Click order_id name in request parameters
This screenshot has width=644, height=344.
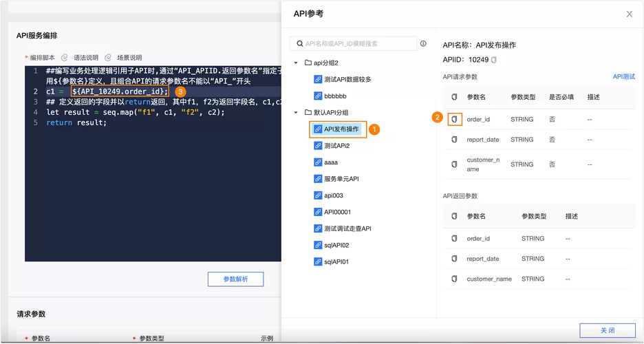click(x=478, y=119)
